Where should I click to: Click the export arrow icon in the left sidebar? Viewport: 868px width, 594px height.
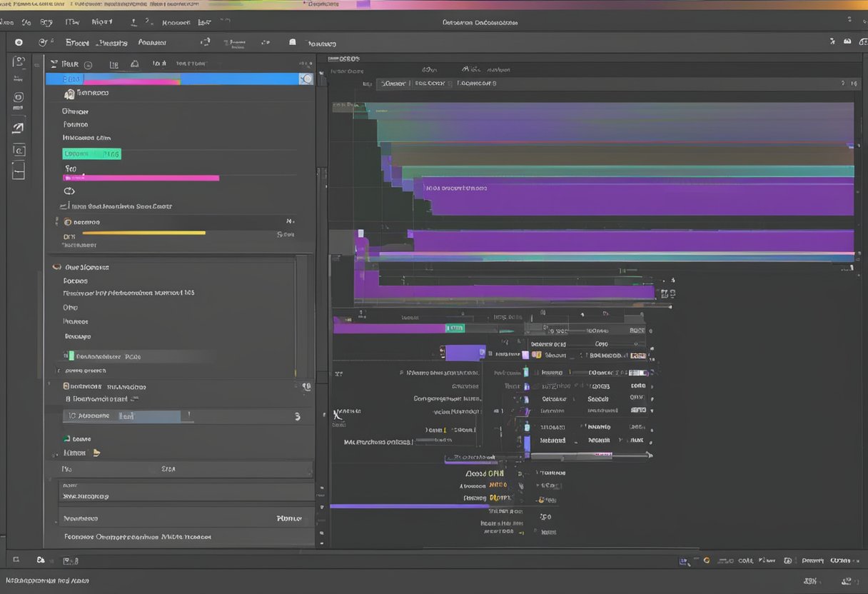19,126
